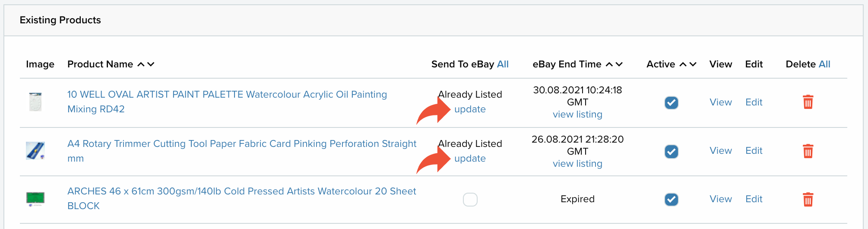This screenshot has height=229, width=868.
Task: Click trash icon for A4 Rotary Trimmer
Action: coord(808,151)
